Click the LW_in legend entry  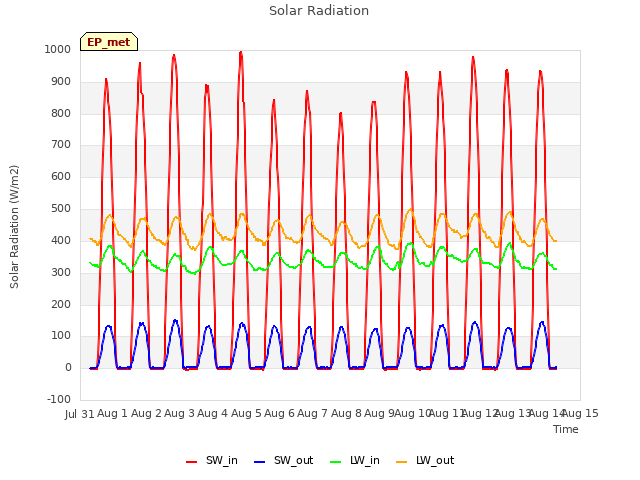(x=355, y=460)
